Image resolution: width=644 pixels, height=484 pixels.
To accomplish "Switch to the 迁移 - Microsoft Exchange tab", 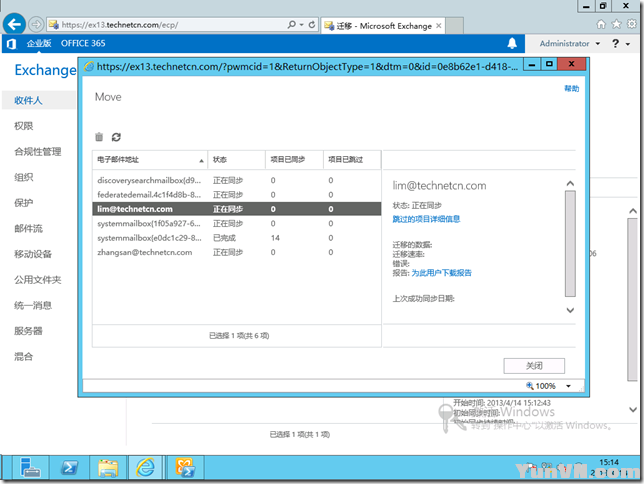I will click(x=383, y=25).
